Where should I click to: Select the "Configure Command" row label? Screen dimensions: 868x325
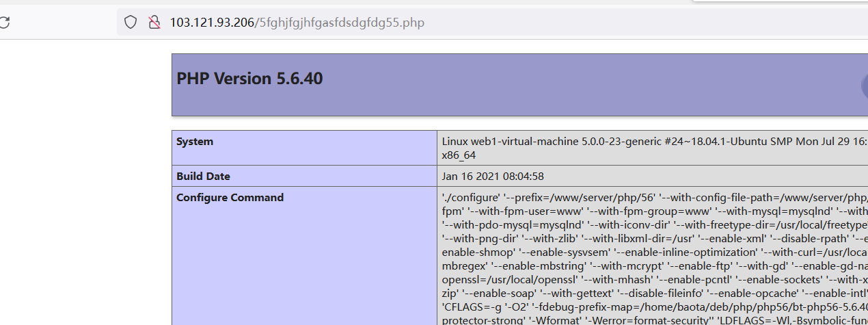230,197
